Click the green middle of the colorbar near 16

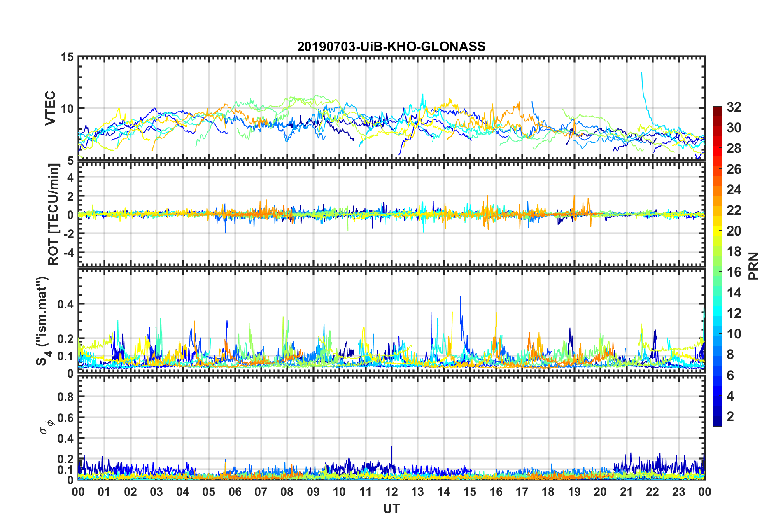(717, 272)
